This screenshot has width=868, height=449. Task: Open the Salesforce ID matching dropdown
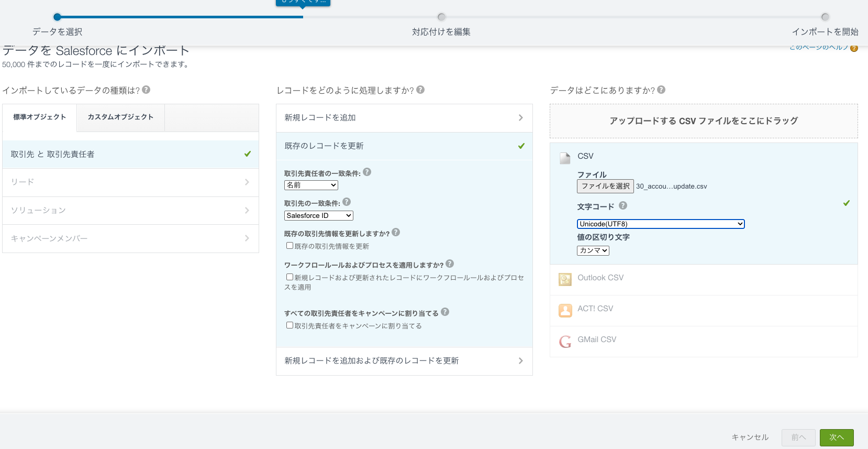[x=319, y=215]
